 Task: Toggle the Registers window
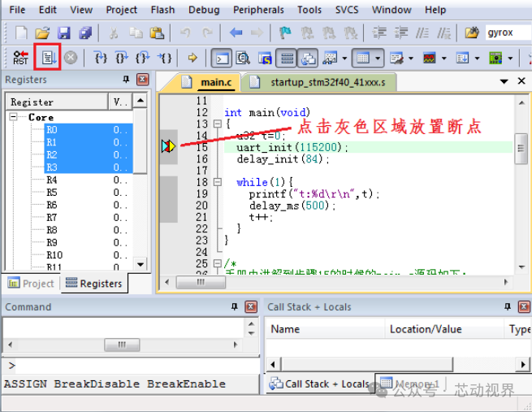tap(287, 59)
